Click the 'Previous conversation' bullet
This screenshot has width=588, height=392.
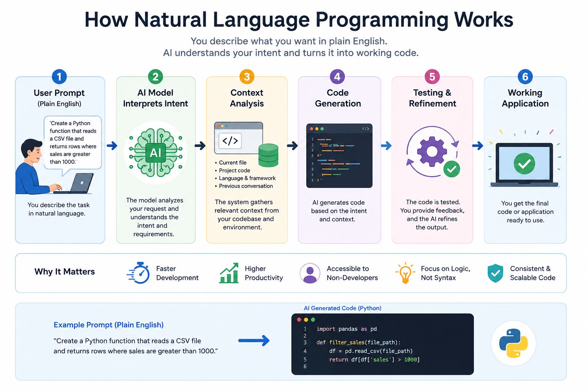(x=244, y=186)
